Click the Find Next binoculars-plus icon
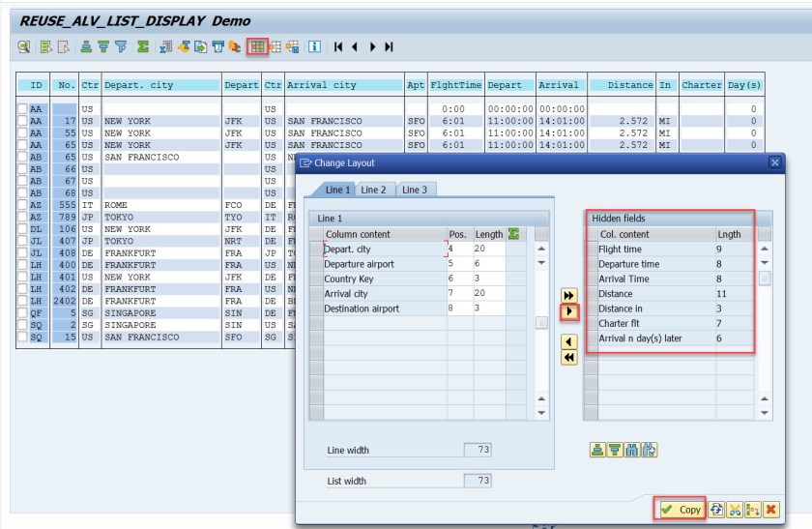The image size is (812, 529). [x=649, y=450]
